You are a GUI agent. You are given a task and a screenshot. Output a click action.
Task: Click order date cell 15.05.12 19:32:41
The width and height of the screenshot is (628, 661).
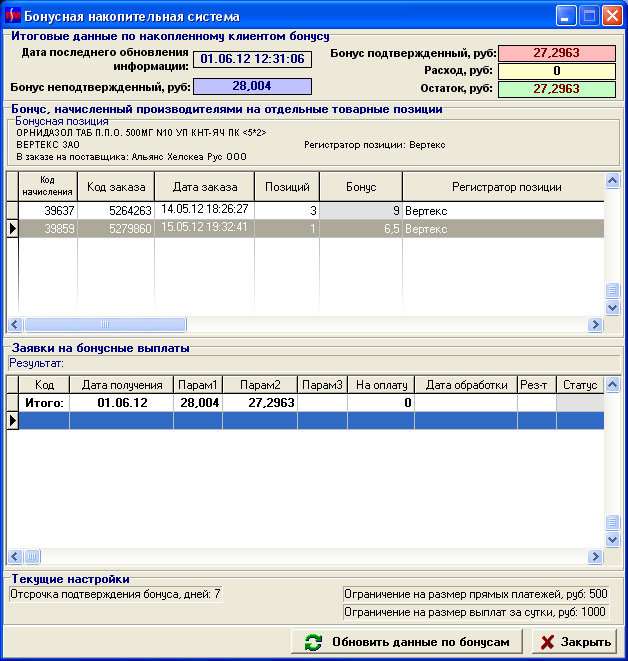(205, 228)
